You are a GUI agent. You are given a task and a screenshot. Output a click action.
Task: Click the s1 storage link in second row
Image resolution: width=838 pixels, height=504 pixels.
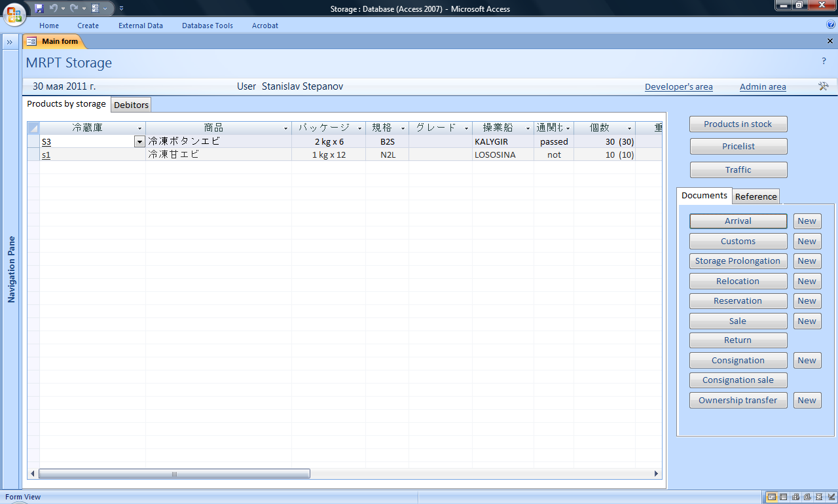[46, 155]
